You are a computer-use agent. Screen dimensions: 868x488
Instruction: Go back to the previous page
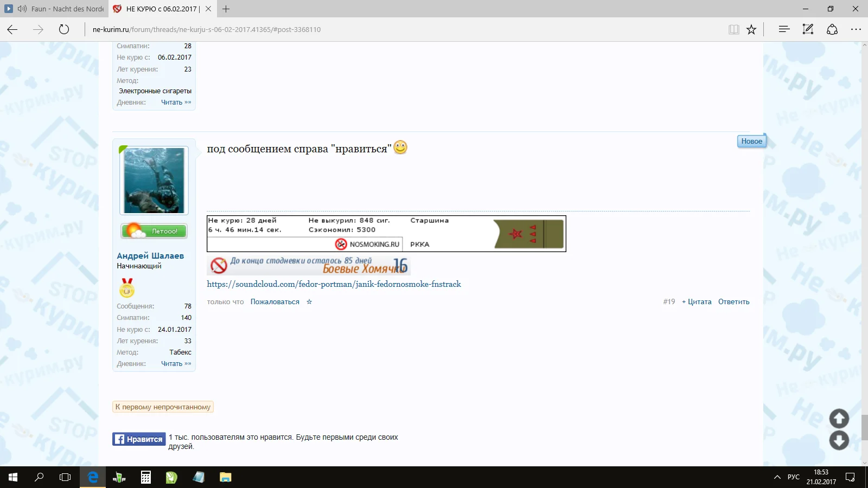(x=12, y=29)
